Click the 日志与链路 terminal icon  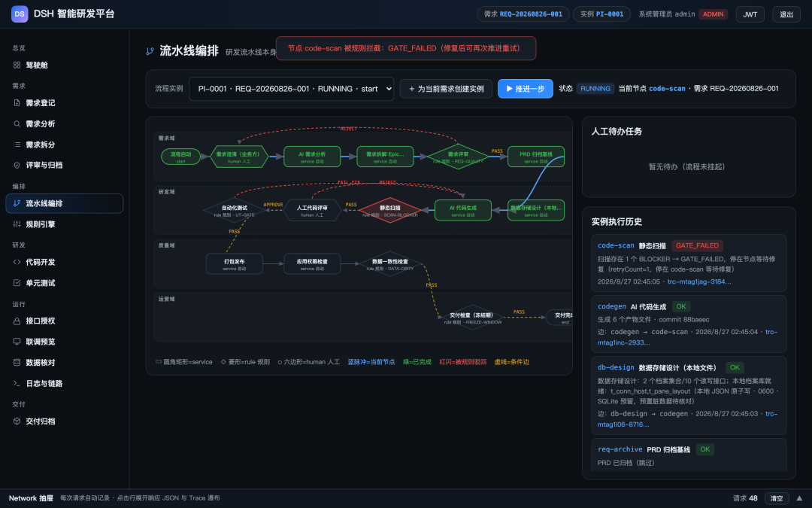17,384
